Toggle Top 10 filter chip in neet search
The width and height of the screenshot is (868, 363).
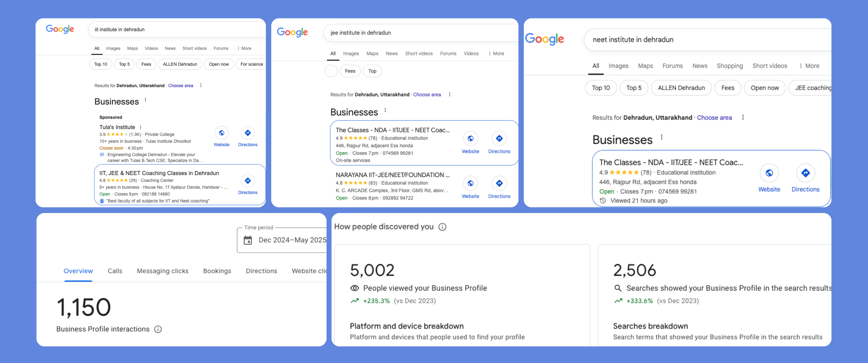[600, 88]
